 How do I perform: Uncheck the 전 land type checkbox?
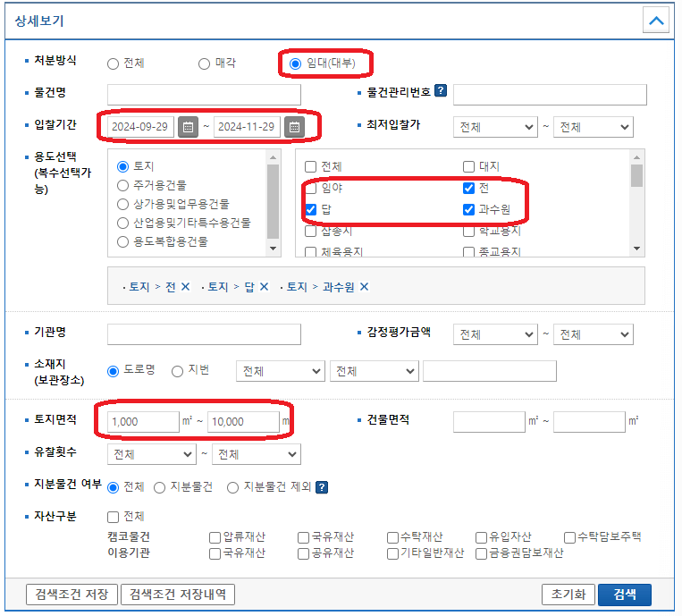coord(468,188)
